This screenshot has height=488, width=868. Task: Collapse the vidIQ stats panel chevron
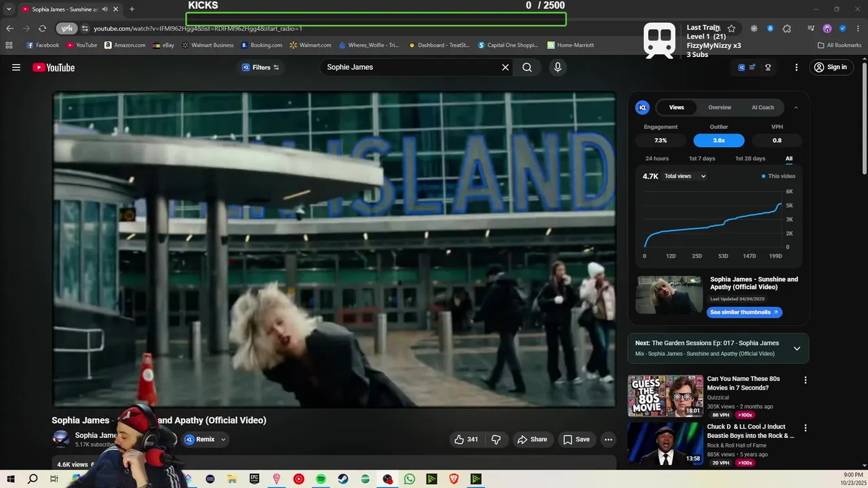coord(796,107)
